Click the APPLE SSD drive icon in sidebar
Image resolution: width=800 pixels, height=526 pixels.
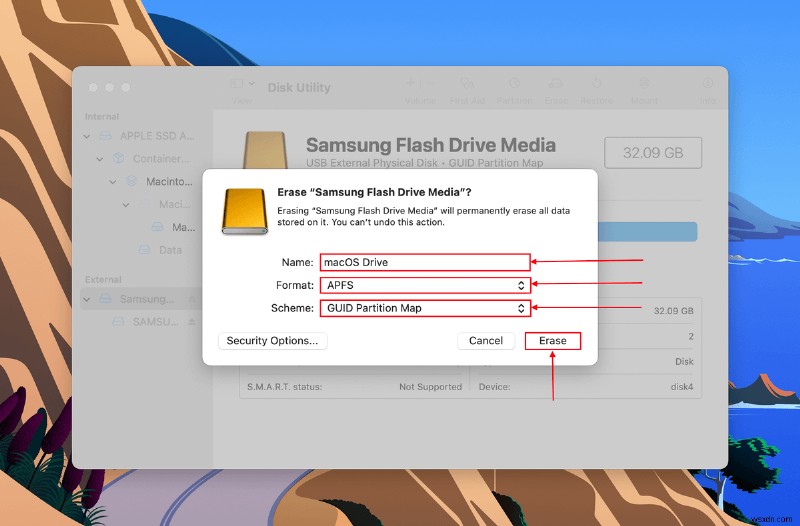pyautogui.click(x=105, y=136)
